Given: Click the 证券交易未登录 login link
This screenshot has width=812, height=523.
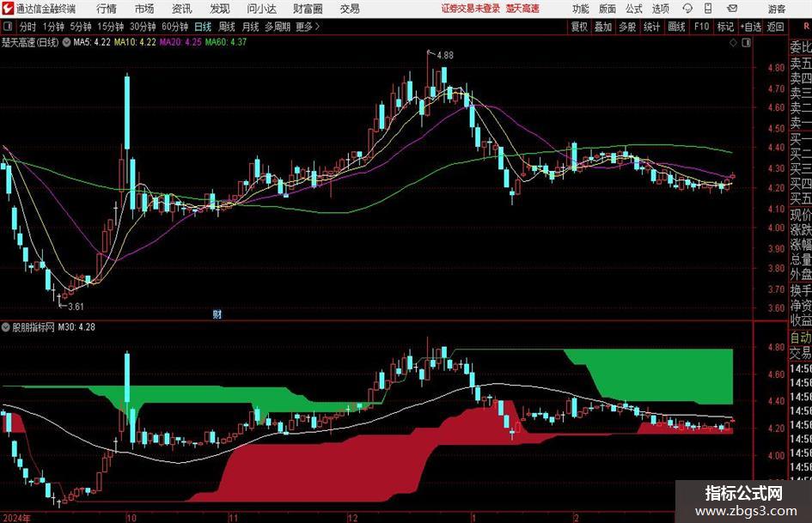Looking at the screenshot, I should tap(471, 9).
